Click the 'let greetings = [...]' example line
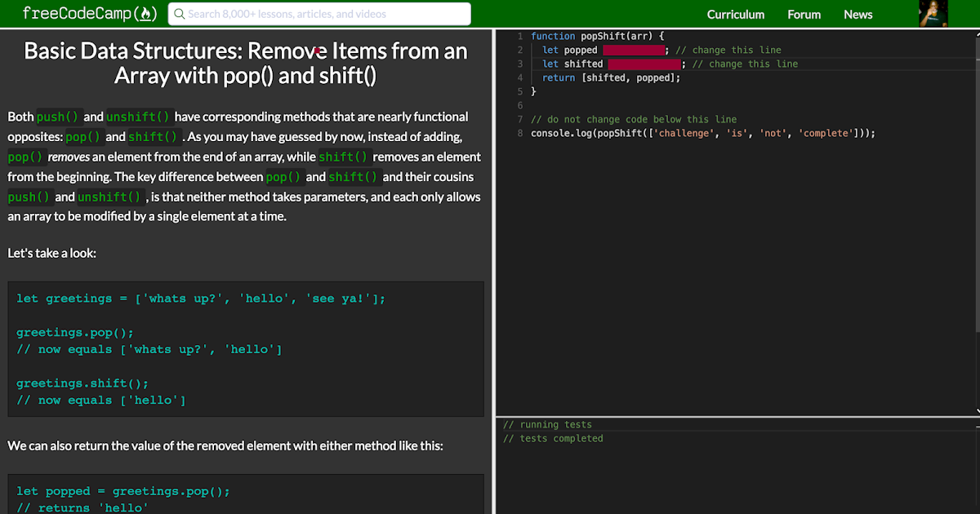The height and width of the screenshot is (514, 980). pos(201,299)
